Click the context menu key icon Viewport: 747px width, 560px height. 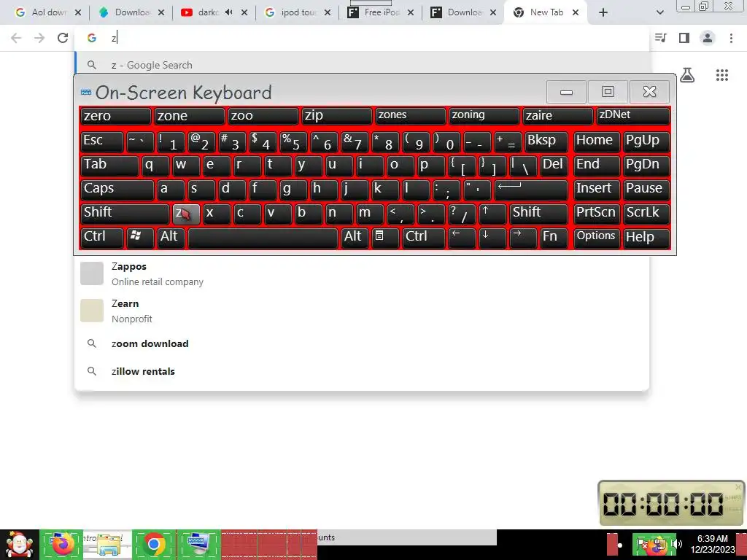point(385,237)
